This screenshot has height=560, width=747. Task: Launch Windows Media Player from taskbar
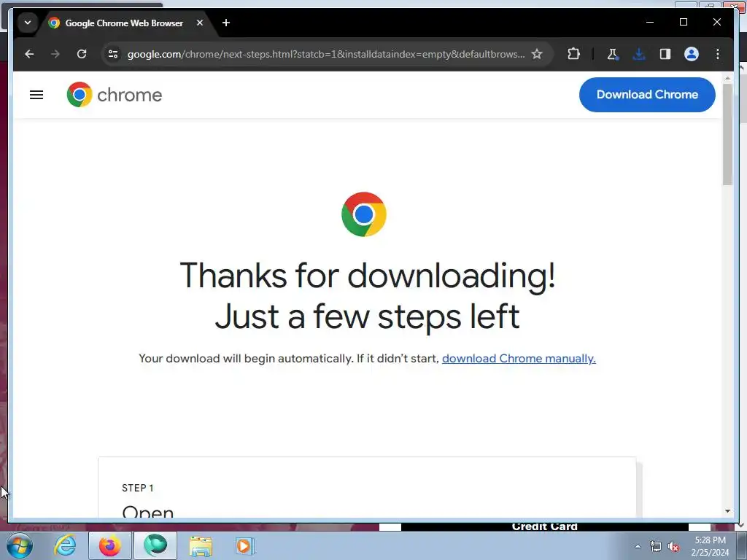pyautogui.click(x=245, y=545)
